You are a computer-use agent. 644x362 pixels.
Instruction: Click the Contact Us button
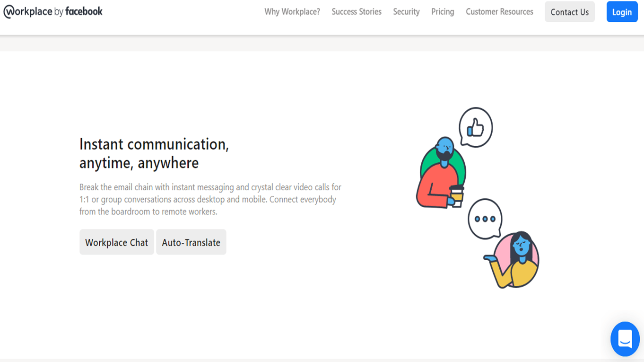[x=570, y=12]
